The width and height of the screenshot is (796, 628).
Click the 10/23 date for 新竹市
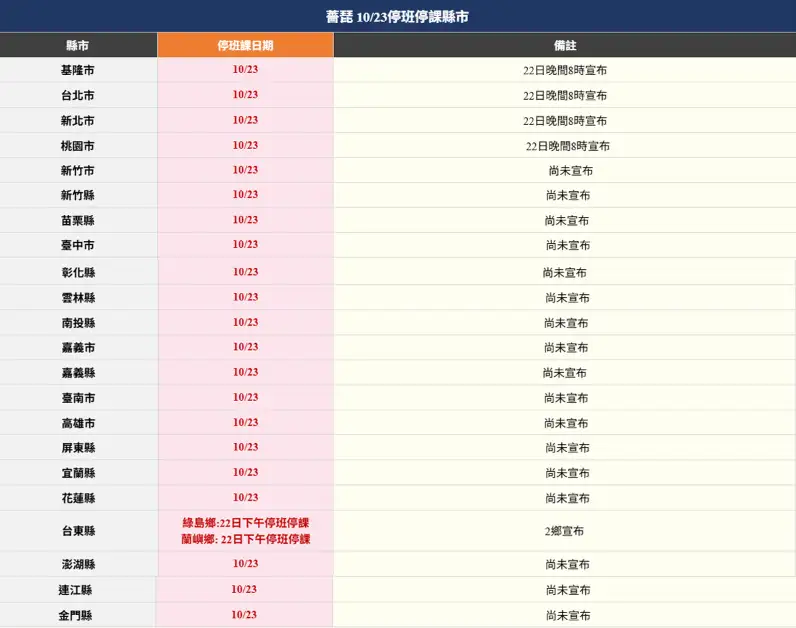coord(245,170)
